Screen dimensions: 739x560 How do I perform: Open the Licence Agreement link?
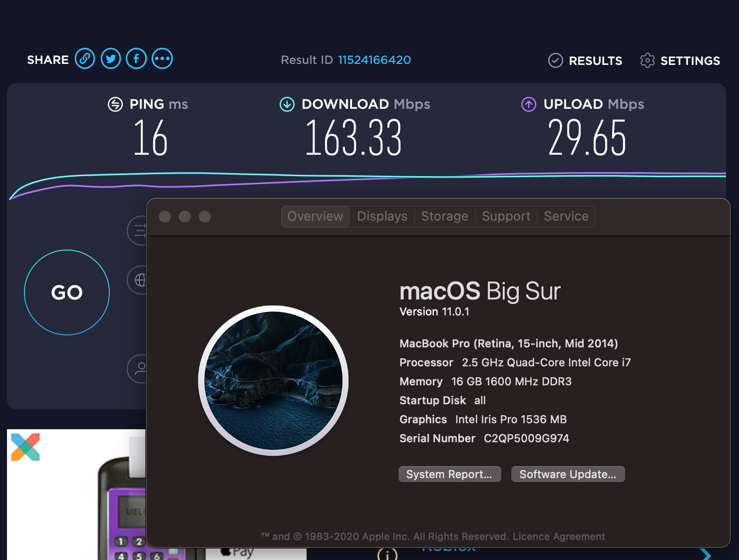559,537
